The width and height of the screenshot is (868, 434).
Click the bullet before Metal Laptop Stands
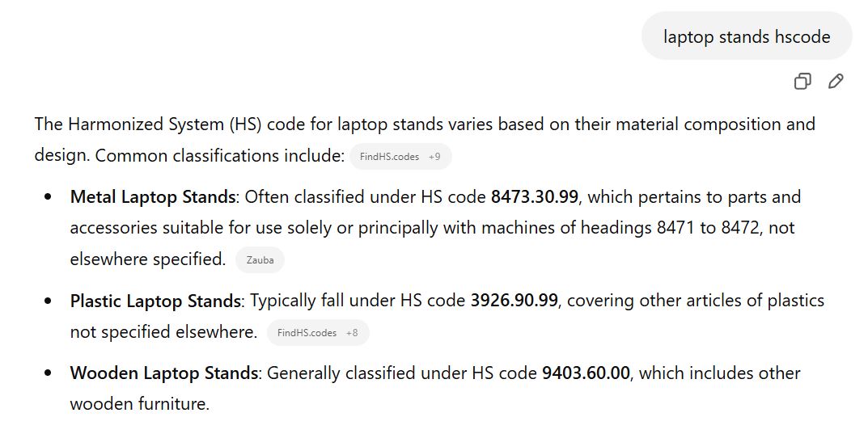pos(49,197)
